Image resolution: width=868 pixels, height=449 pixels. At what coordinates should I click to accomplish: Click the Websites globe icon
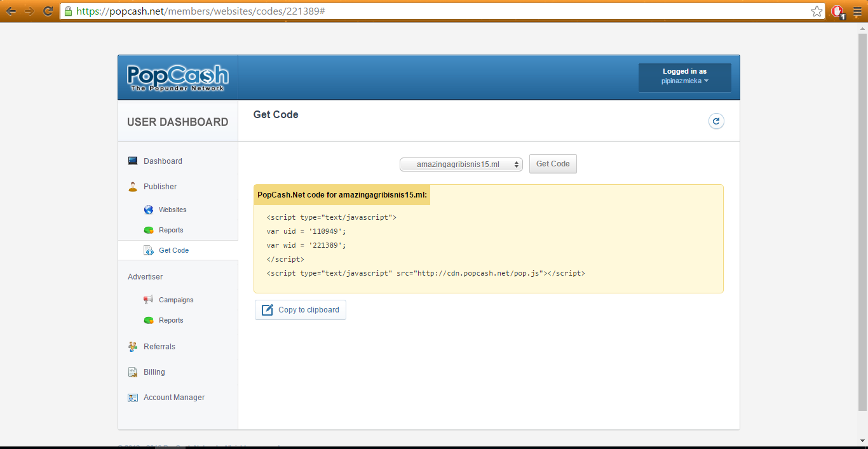click(149, 210)
